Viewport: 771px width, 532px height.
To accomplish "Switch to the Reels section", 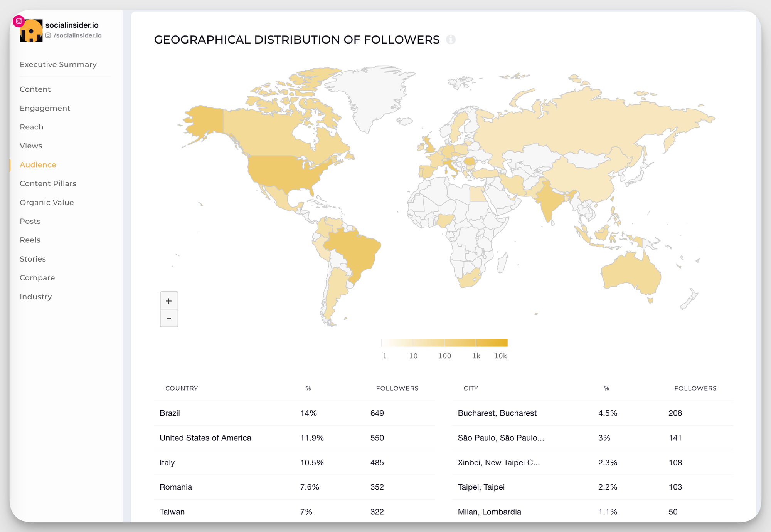I will click(30, 240).
